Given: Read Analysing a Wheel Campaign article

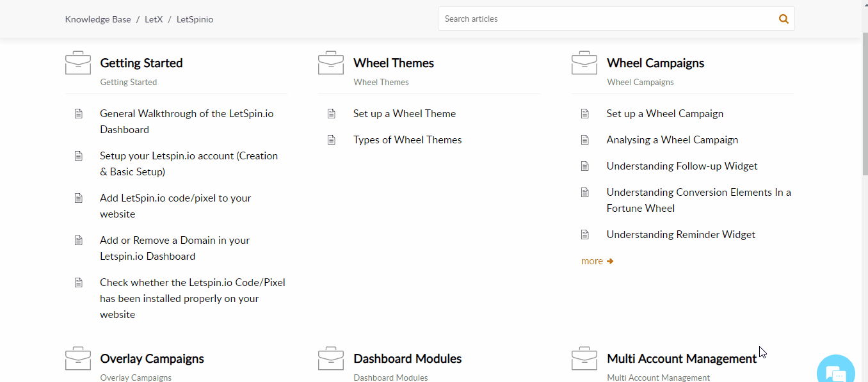Looking at the screenshot, I should coord(672,140).
